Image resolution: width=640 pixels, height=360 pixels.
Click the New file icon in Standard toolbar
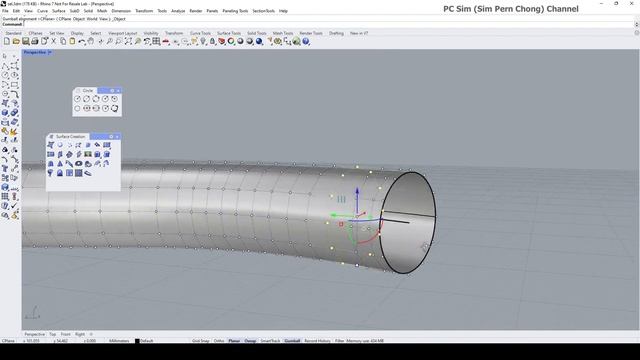(x=7, y=41)
